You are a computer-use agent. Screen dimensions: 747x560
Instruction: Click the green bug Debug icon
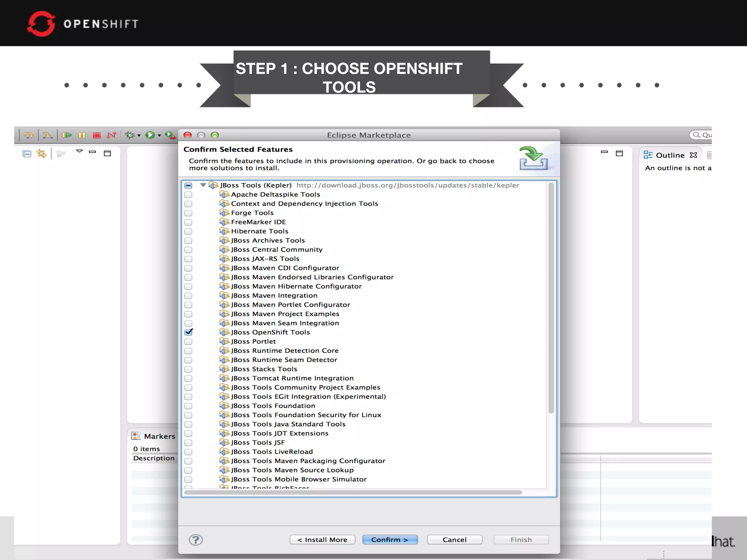[130, 135]
